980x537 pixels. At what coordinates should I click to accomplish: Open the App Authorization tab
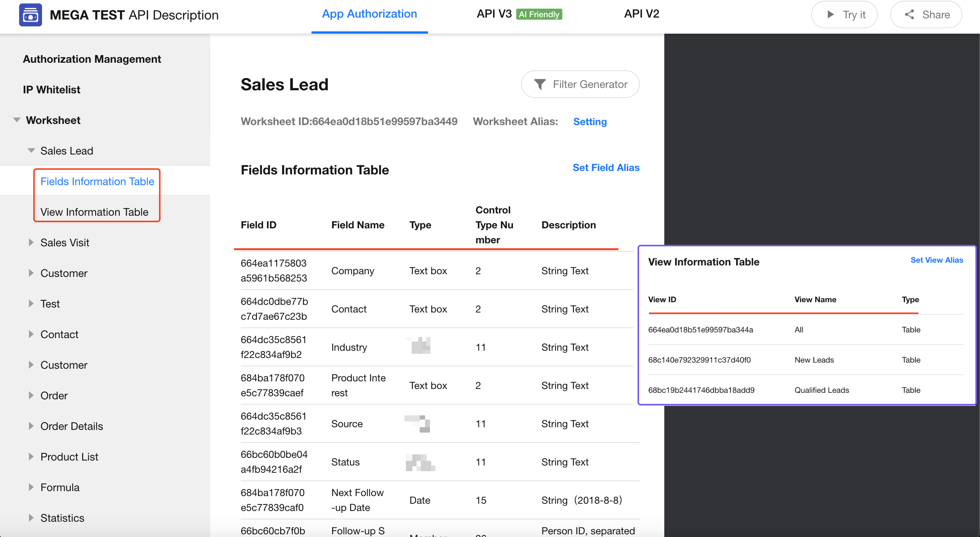[369, 14]
